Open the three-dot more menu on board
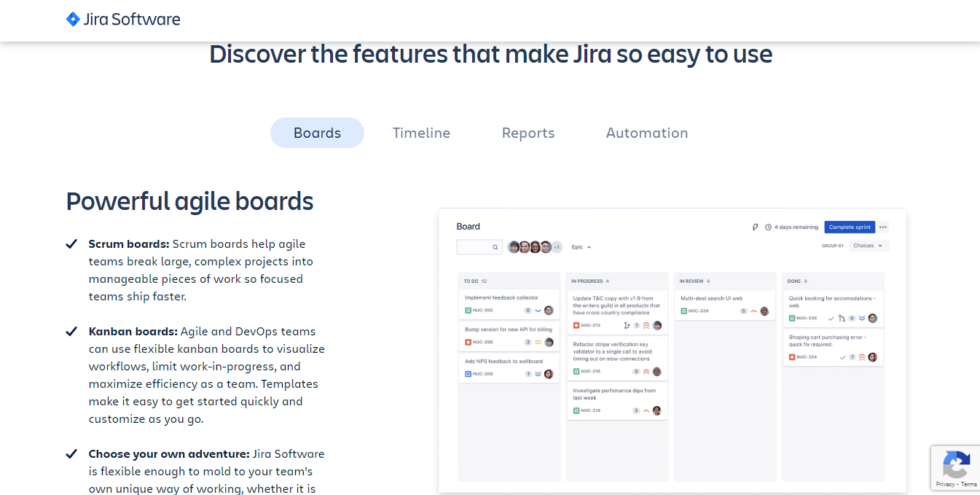980x495 pixels. [x=883, y=227]
